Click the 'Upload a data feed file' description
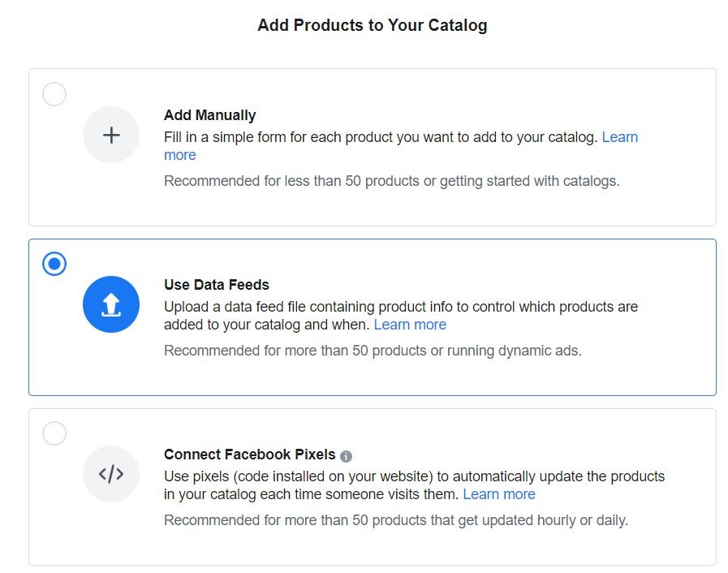 pyautogui.click(x=401, y=316)
